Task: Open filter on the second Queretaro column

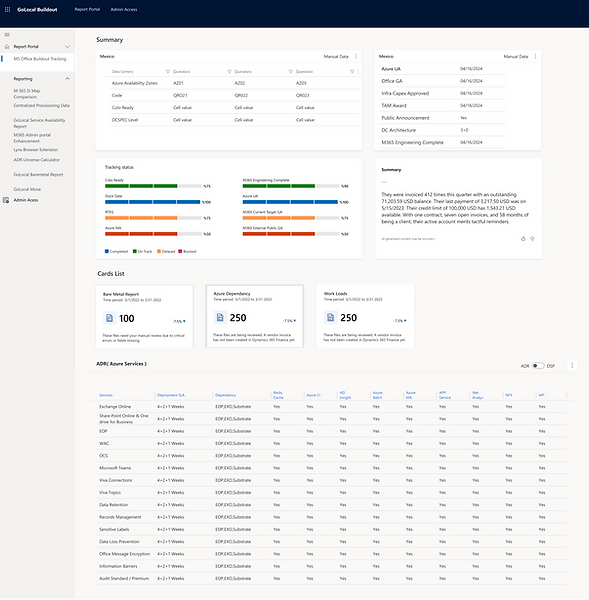Action: pyautogui.click(x=290, y=72)
